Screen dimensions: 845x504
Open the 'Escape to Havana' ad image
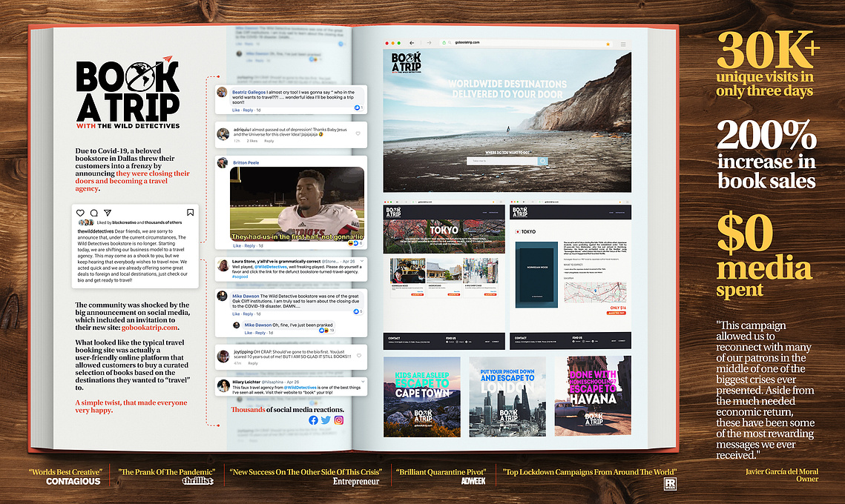pyautogui.click(x=593, y=397)
